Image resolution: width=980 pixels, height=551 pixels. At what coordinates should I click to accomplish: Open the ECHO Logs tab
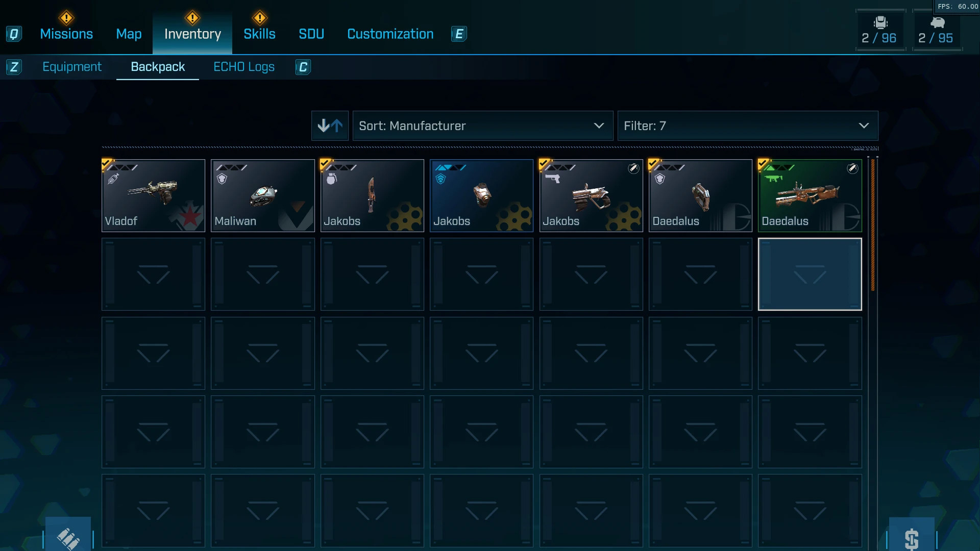(x=244, y=67)
